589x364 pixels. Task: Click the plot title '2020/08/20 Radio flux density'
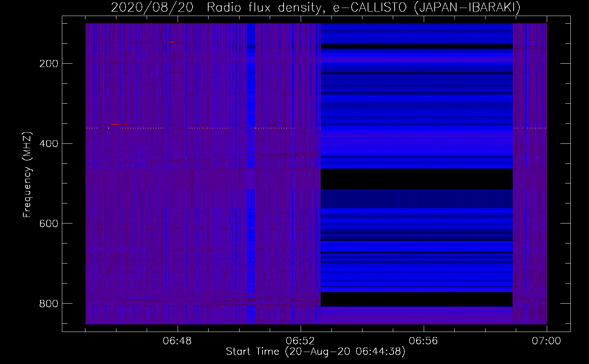coord(216,8)
